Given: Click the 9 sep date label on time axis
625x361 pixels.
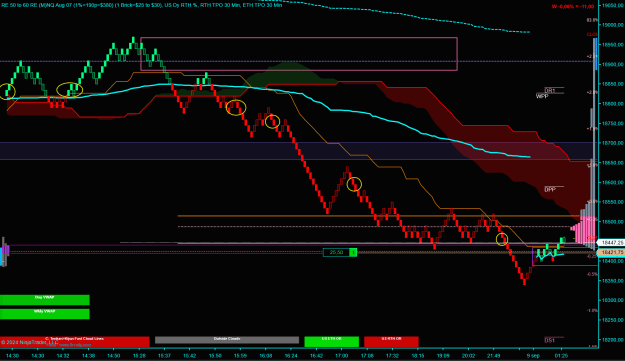Looking at the screenshot, I should (533, 355).
